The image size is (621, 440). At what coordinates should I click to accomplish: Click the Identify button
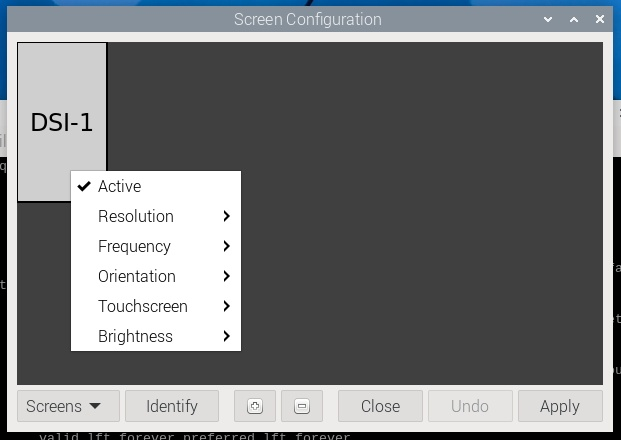[172, 406]
